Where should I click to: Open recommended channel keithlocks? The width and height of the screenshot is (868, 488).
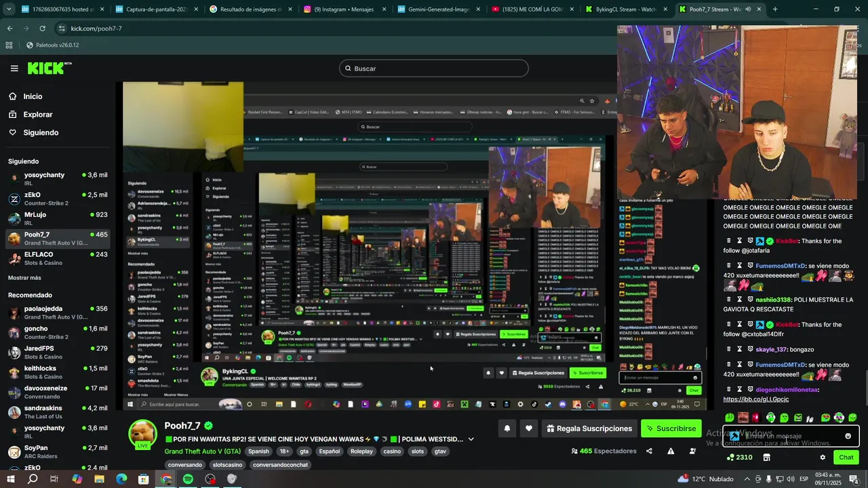58,372
